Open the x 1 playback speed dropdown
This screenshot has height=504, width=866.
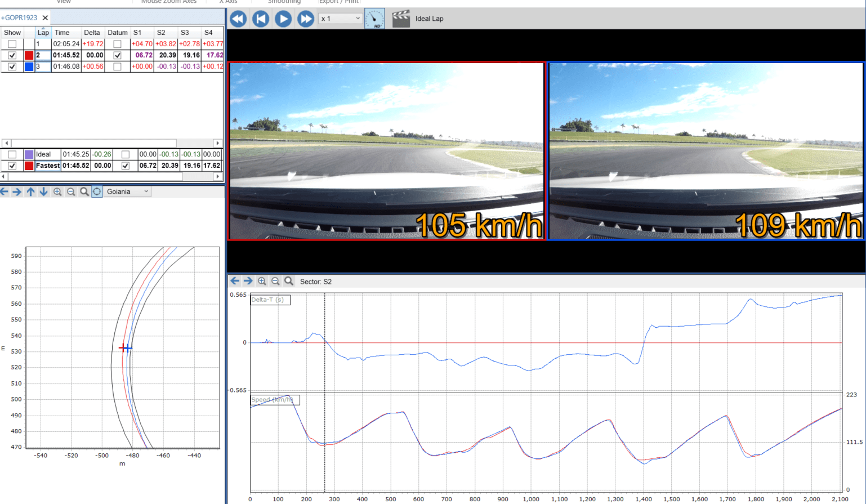[x=340, y=19]
